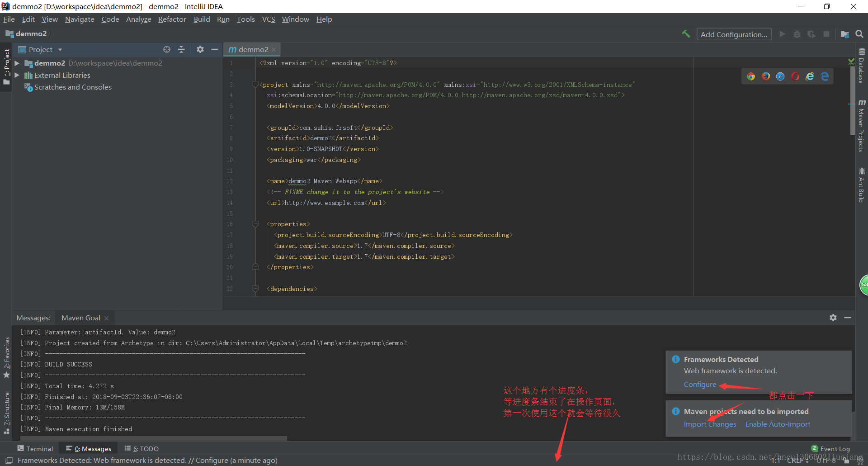
Task: Toggle the 2: Favorites side panel
Action: pos(6,357)
